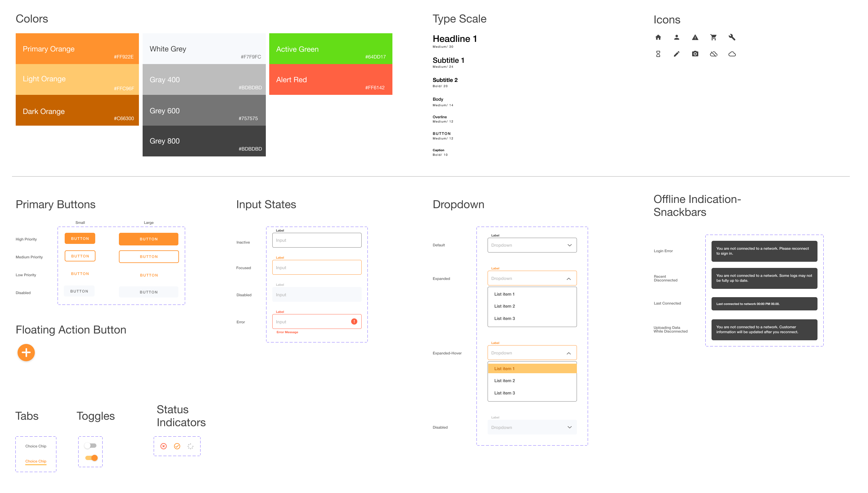Collapse the Expanded dropdown chevron

tap(568, 279)
